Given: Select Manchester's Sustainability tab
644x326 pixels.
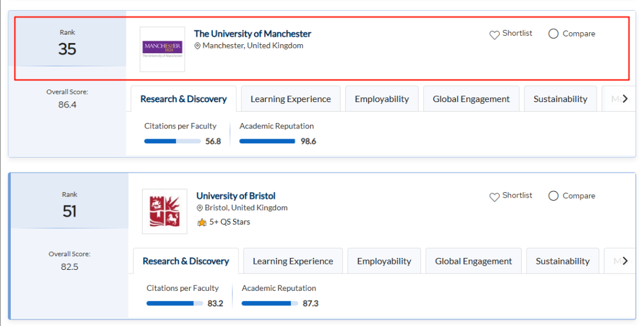Looking at the screenshot, I should coord(560,99).
